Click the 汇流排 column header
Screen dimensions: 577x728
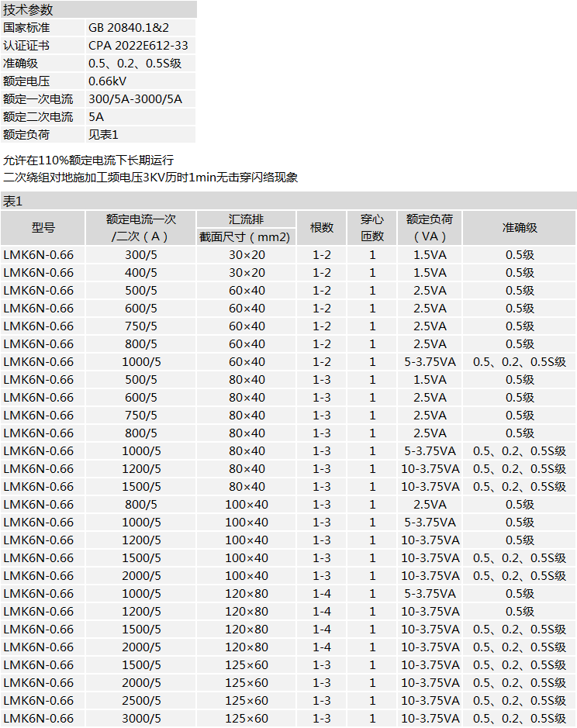[x=245, y=219]
